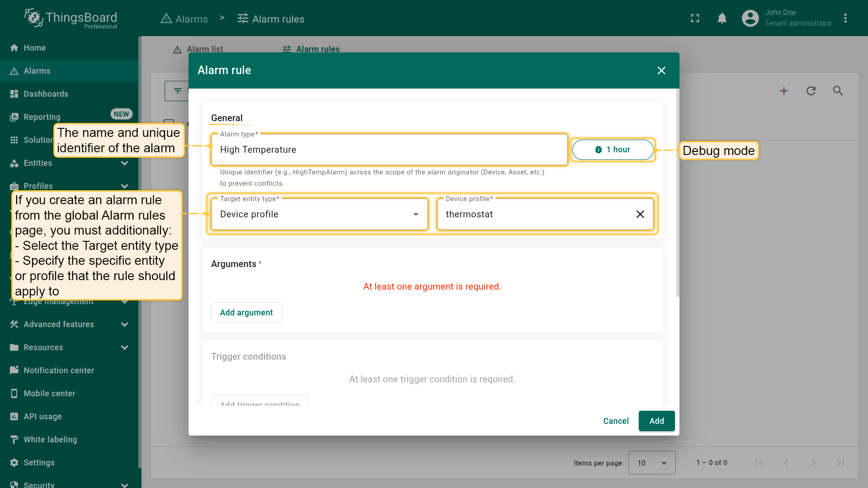Close the Alarm rule dialog
The width and height of the screenshot is (868, 488).
click(661, 70)
